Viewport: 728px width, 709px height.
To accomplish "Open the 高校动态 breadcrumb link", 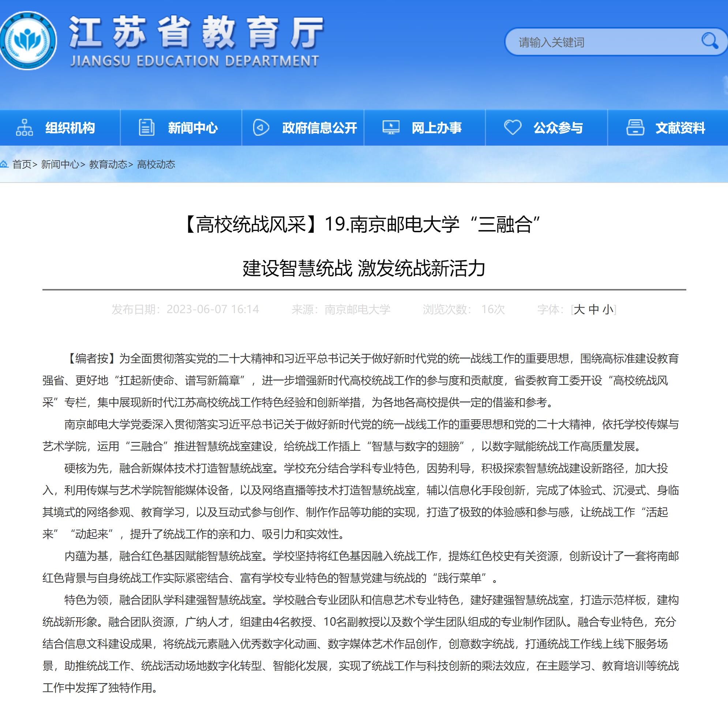I will click(x=156, y=164).
